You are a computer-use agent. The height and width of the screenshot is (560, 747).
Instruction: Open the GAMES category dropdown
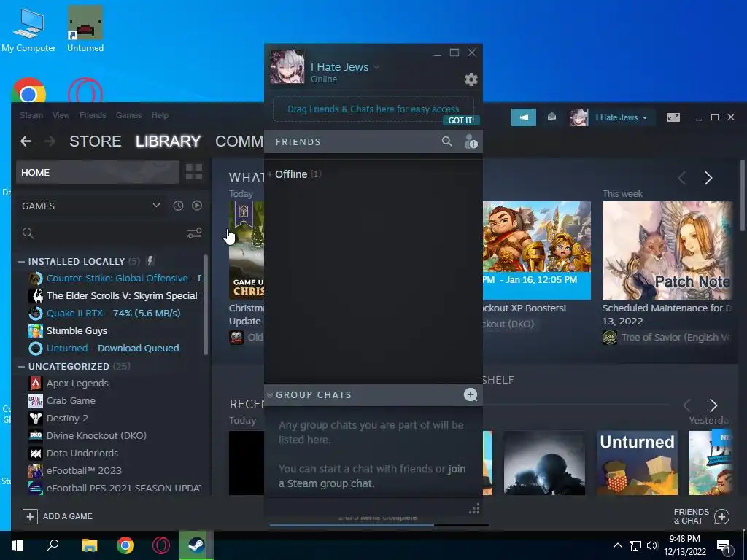coord(156,205)
